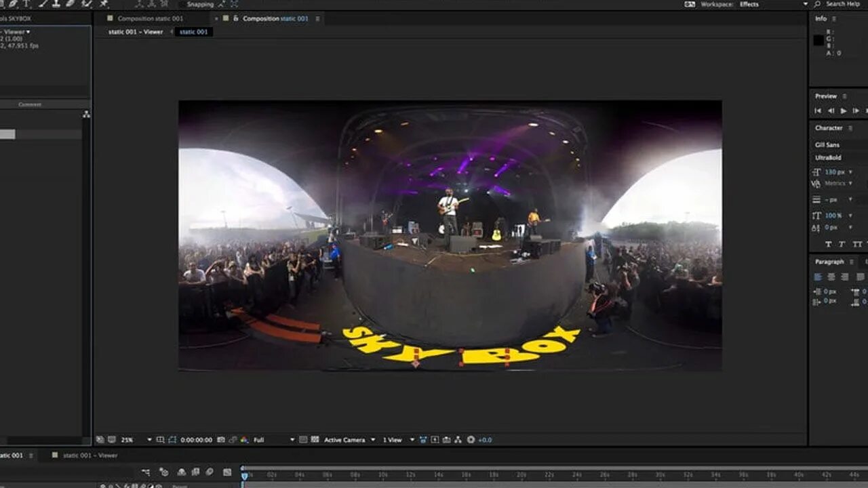
Task: Open the Active Camera dropdown
Action: point(349,440)
